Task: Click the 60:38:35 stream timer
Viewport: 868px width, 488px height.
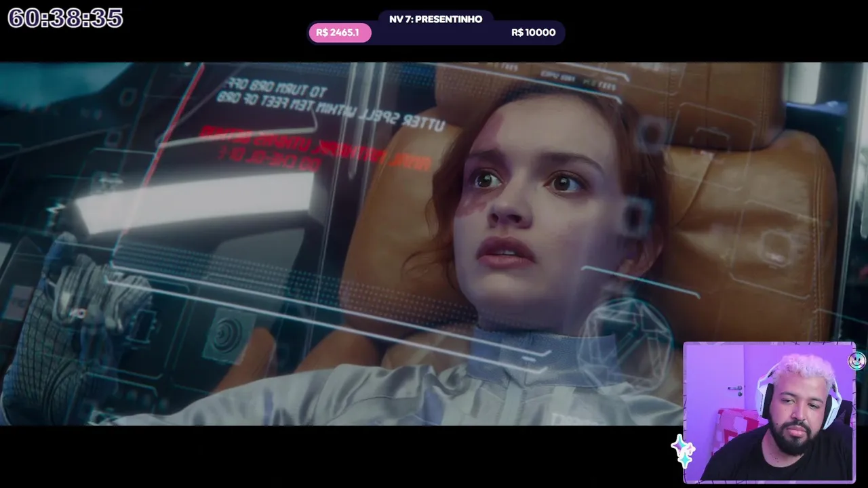Action: (65, 18)
